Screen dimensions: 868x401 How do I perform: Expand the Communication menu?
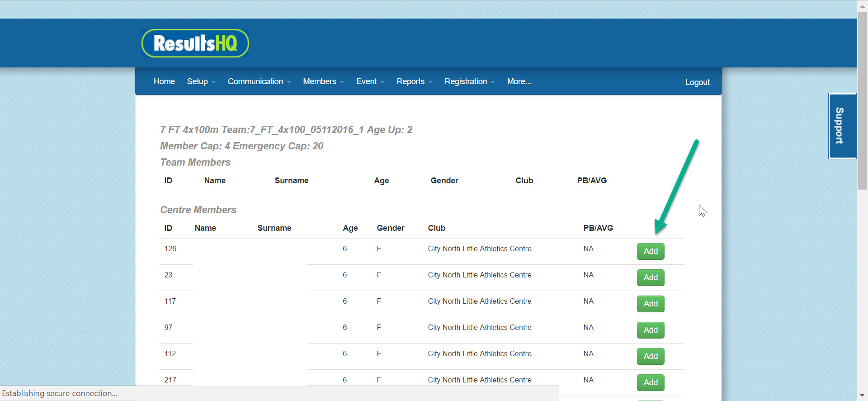coord(259,81)
